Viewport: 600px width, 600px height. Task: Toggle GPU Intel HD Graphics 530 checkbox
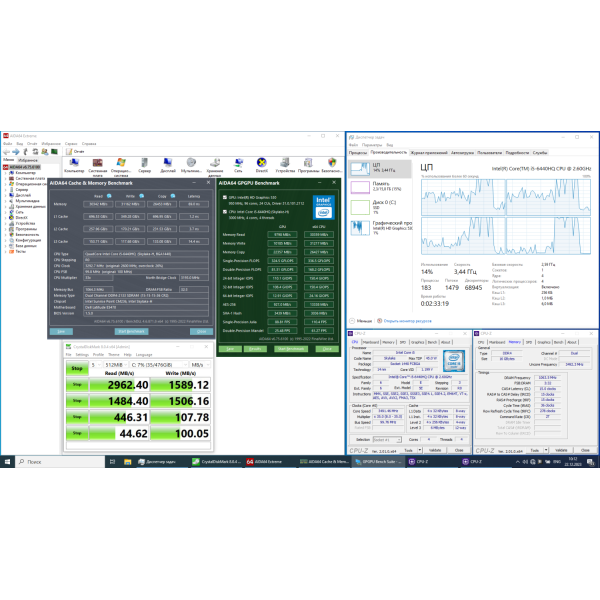point(225,197)
